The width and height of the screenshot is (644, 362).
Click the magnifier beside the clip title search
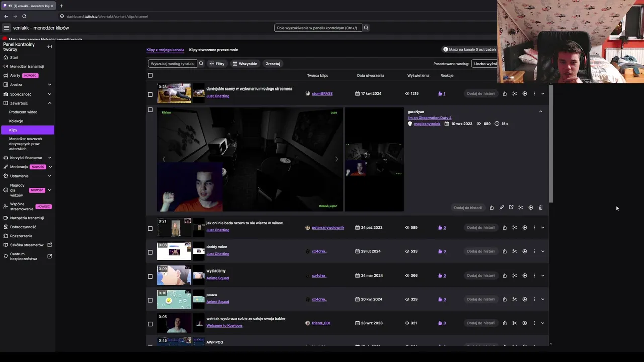point(201,64)
